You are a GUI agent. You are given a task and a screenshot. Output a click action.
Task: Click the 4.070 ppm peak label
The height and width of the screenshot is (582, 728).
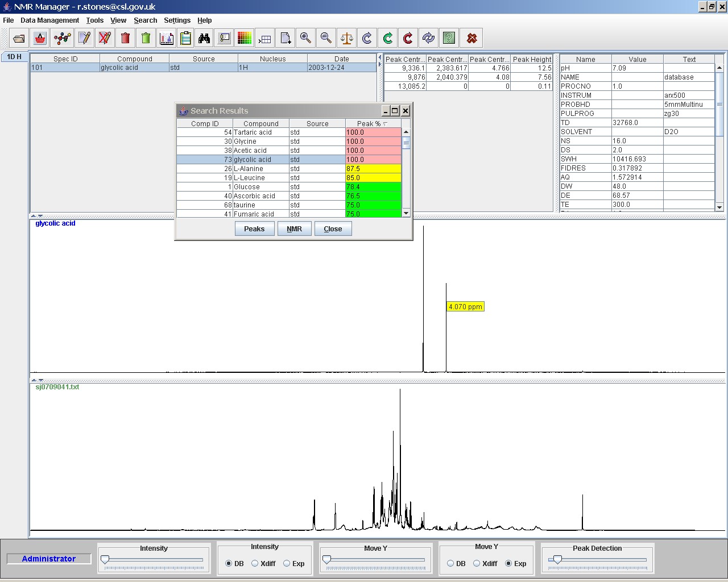coord(465,306)
